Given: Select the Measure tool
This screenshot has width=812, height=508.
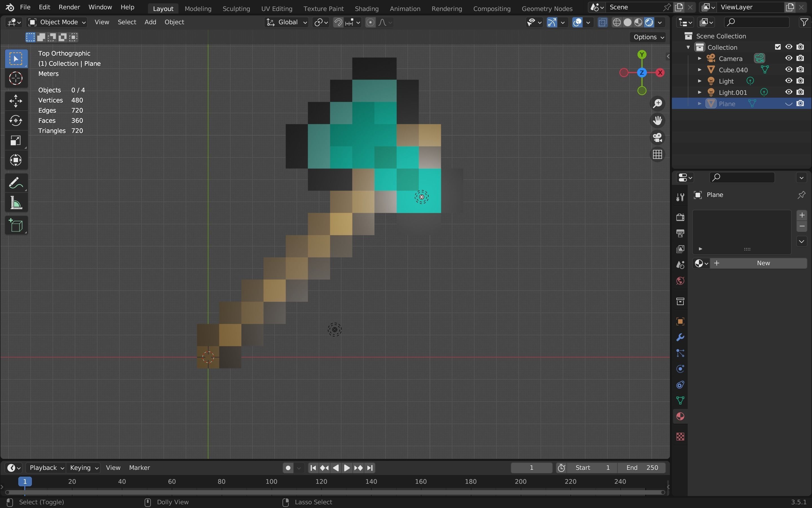Looking at the screenshot, I should pos(16,203).
